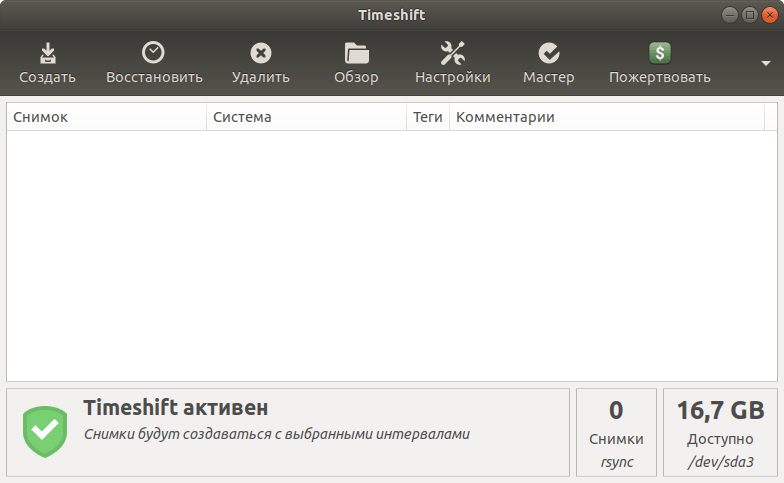Sort by the Система column header
The height and width of the screenshot is (483, 784).
coord(306,117)
